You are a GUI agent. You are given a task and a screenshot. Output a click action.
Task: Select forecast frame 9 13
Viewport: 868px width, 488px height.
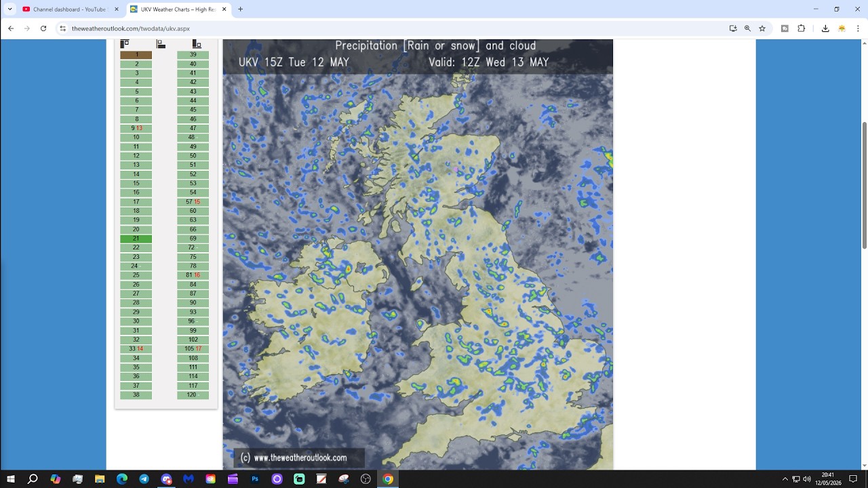(136, 128)
